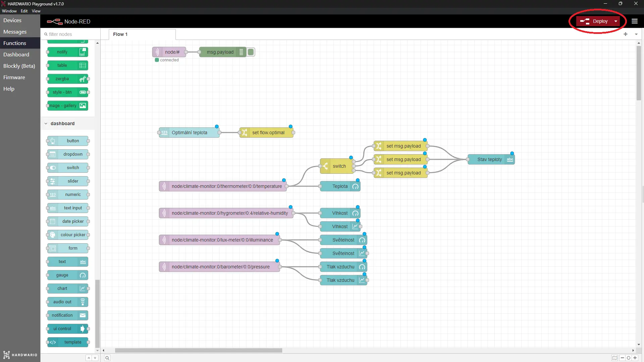Click the Deploy button
The height and width of the screenshot is (362, 644).
coord(594,21)
